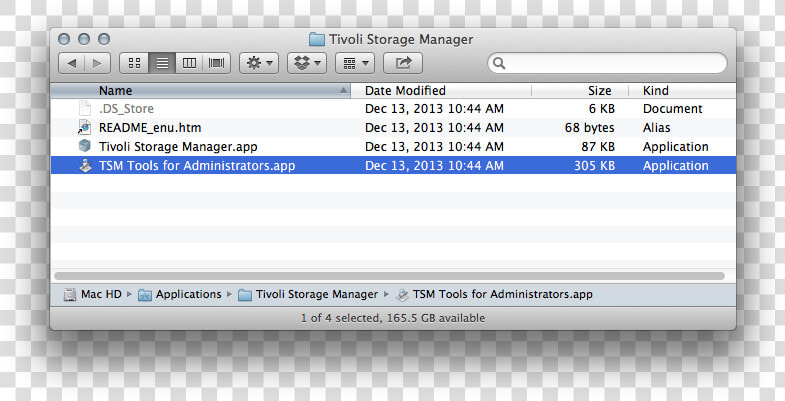The image size is (785, 401).
Task: Click the Share toolbar button
Action: point(403,63)
